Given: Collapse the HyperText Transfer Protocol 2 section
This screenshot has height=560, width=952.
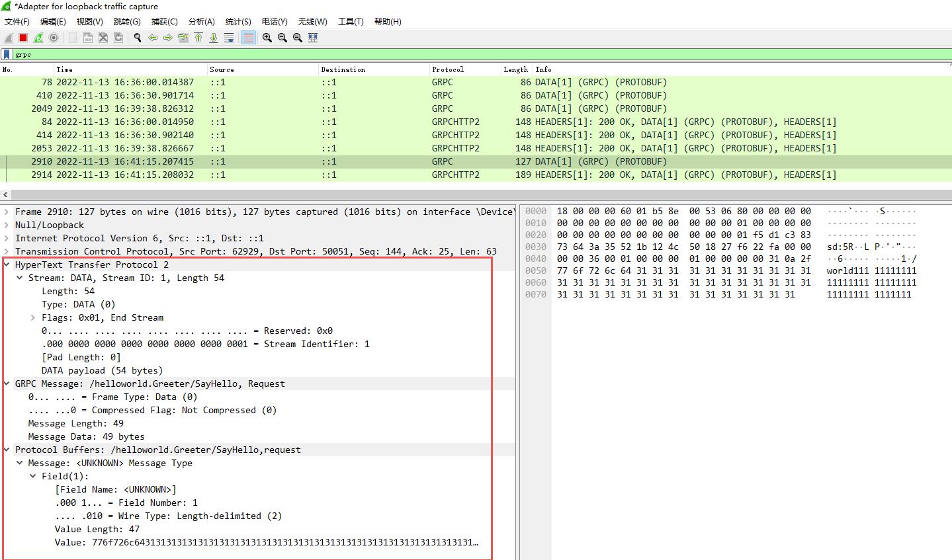Looking at the screenshot, I should click(7, 264).
